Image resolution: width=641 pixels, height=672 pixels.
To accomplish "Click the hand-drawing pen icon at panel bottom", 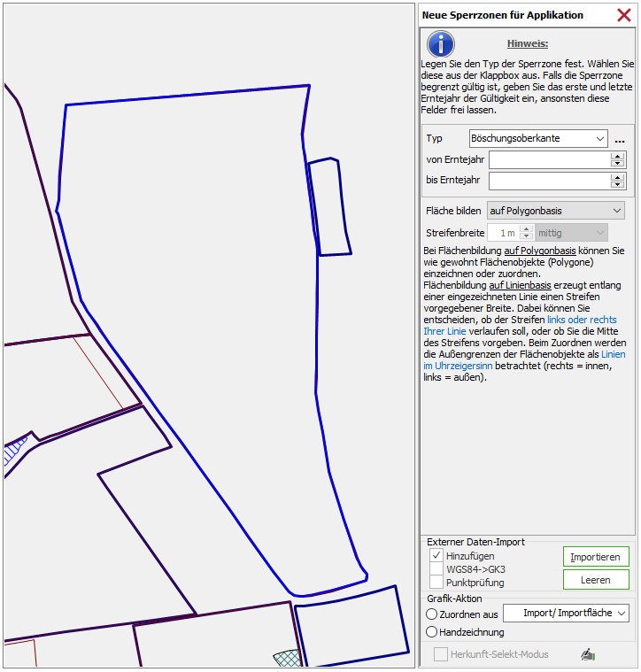I will [587, 654].
